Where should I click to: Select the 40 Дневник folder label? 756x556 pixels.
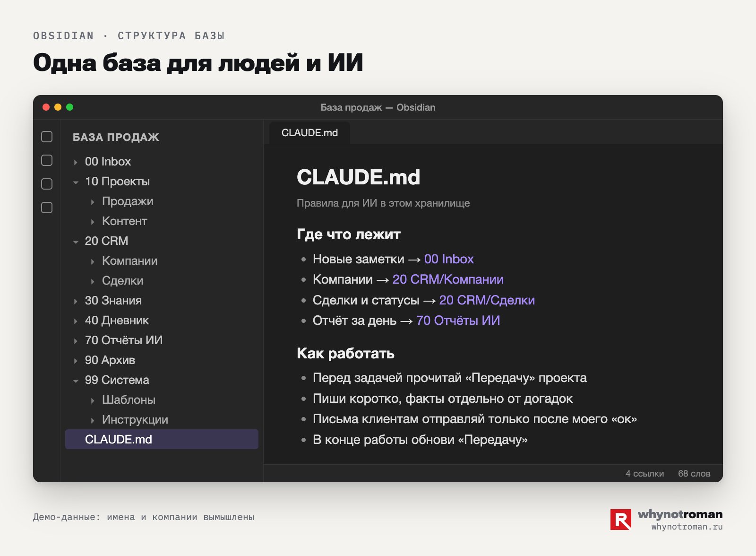pyautogui.click(x=117, y=321)
